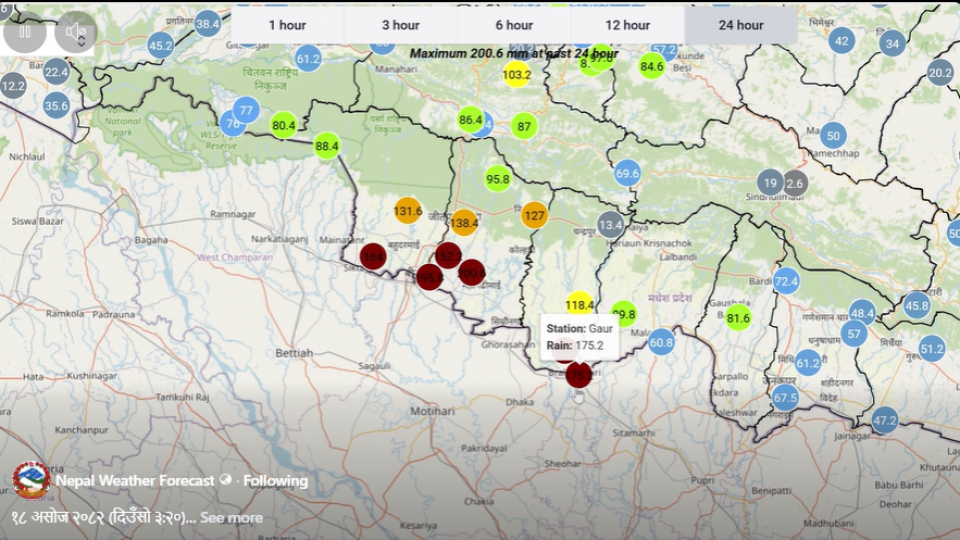Click the dark red 164 marker
960x540 pixels.
(x=373, y=256)
